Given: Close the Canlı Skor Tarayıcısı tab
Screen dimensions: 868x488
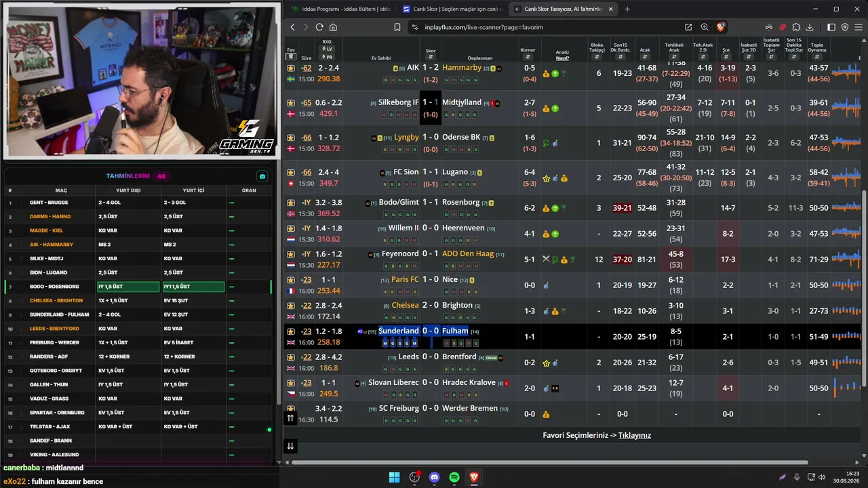Looking at the screenshot, I should tap(610, 9).
